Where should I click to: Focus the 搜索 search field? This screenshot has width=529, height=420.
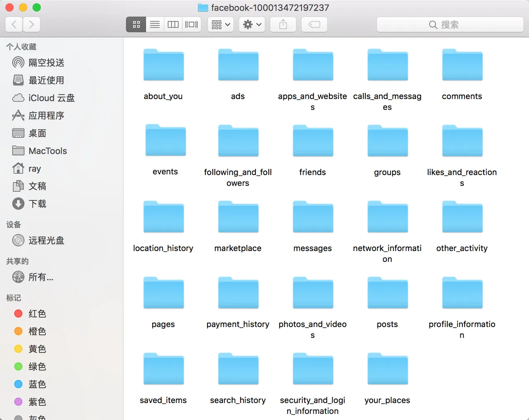tap(450, 25)
